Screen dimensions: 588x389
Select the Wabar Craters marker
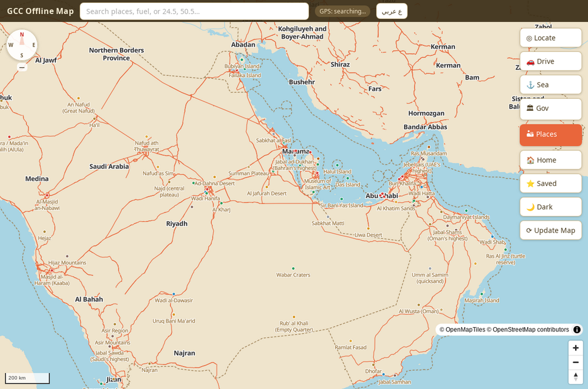tap(293, 268)
